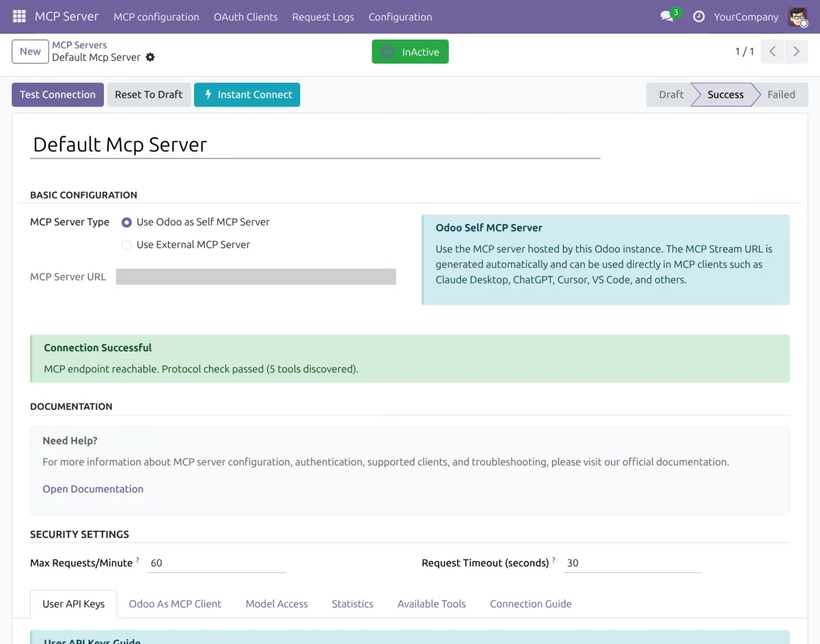The width and height of the screenshot is (820, 644).
Task: Switch to the Available Tools tab
Action: tap(432, 604)
